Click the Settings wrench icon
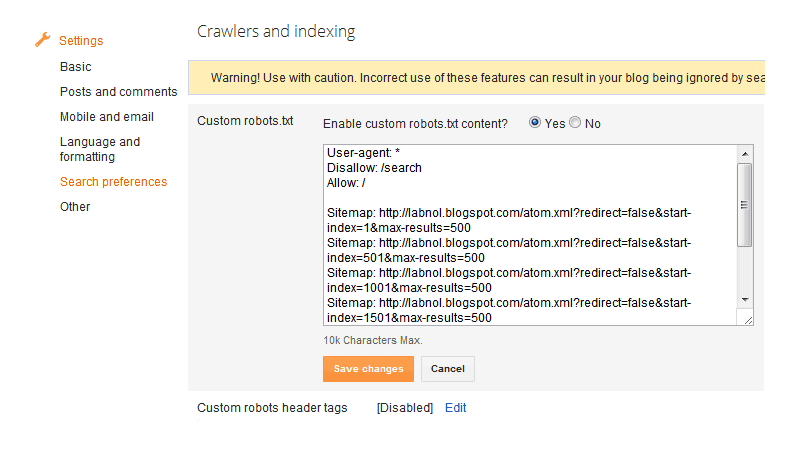The height and width of the screenshot is (450, 800). pos(42,40)
